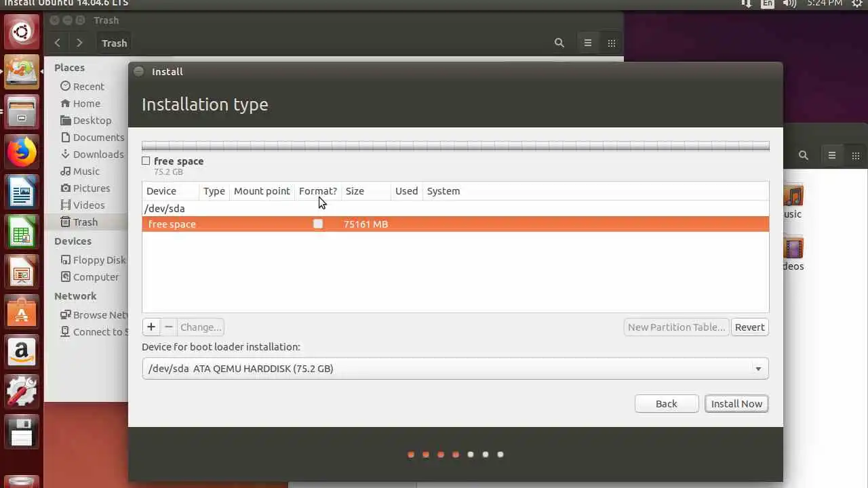Click the Install Ubuntu launcher icon
The image size is (868, 488).
click(x=22, y=72)
